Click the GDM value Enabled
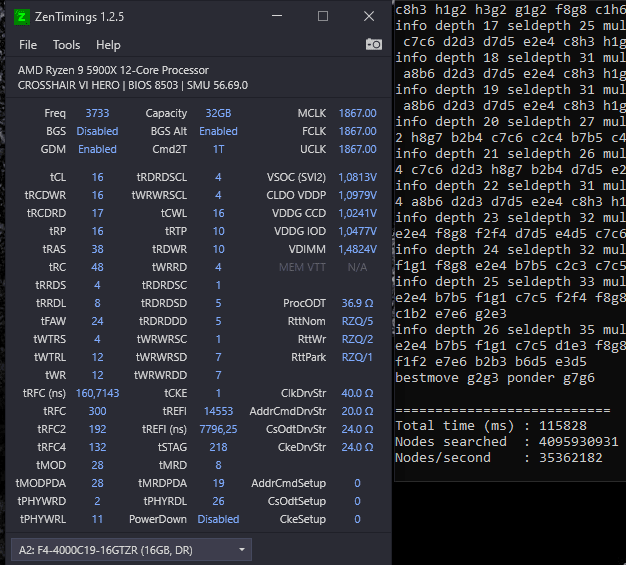 click(97, 149)
